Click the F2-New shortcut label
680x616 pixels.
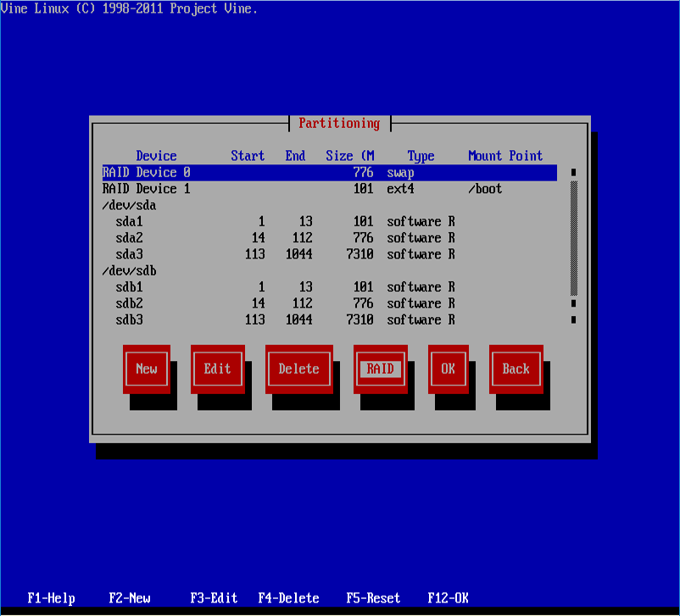[130, 598]
